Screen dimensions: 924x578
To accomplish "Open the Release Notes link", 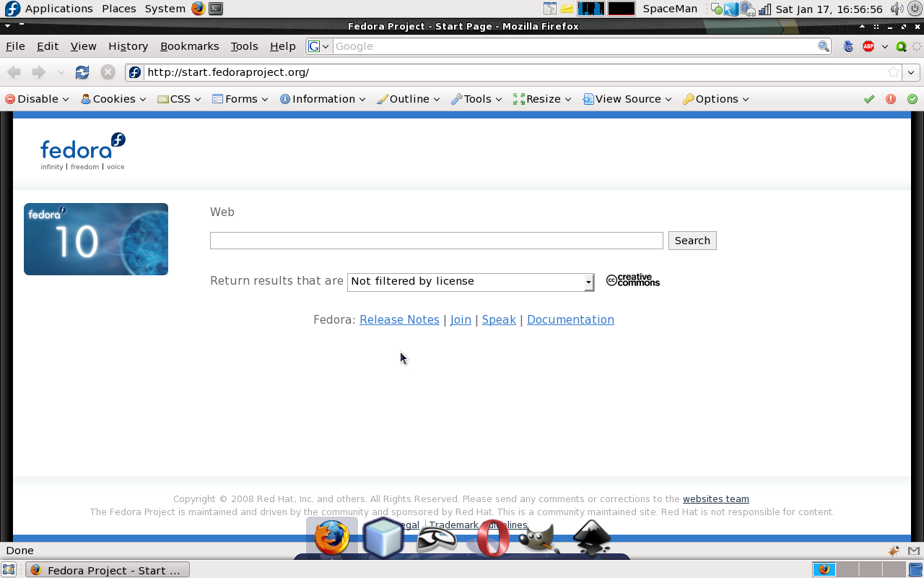I will coord(399,319).
